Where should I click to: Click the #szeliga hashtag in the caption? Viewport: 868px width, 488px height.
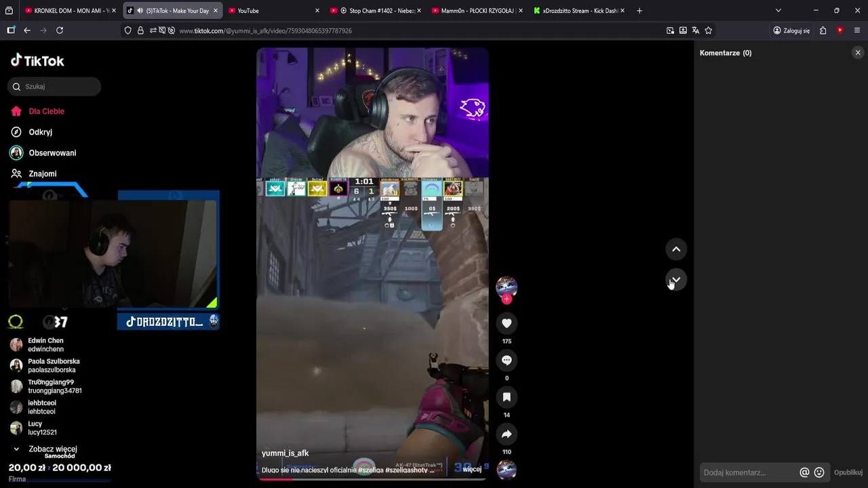pyautogui.click(x=370, y=470)
